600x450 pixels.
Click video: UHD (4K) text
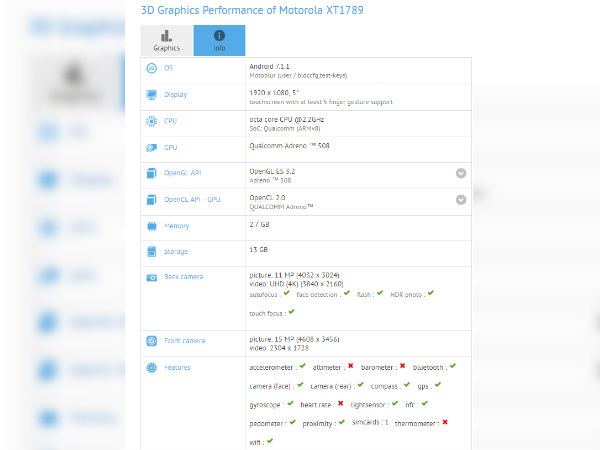click(296, 284)
